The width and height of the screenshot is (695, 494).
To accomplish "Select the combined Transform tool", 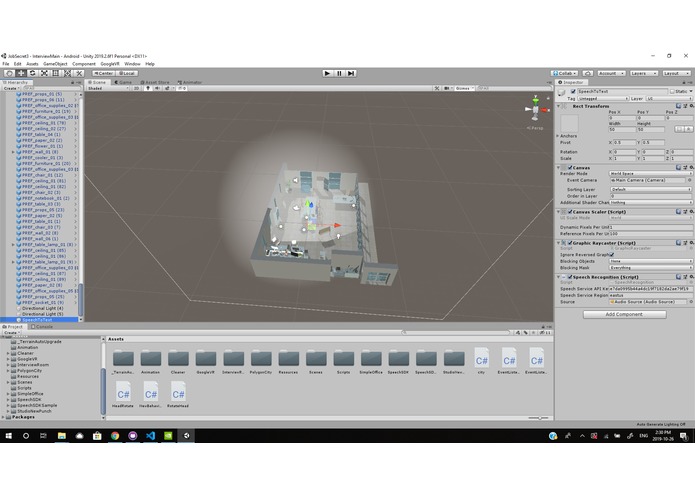I will click(67, 73).
